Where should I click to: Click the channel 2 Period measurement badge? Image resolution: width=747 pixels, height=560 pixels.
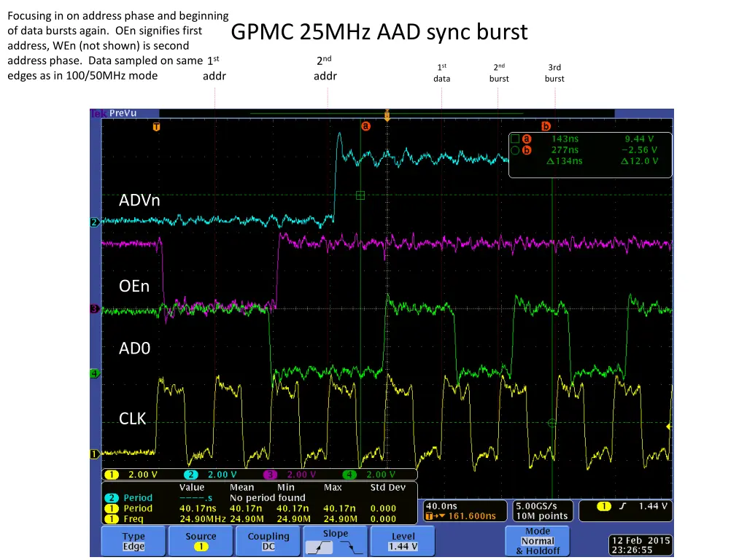[x=112, y=497]
